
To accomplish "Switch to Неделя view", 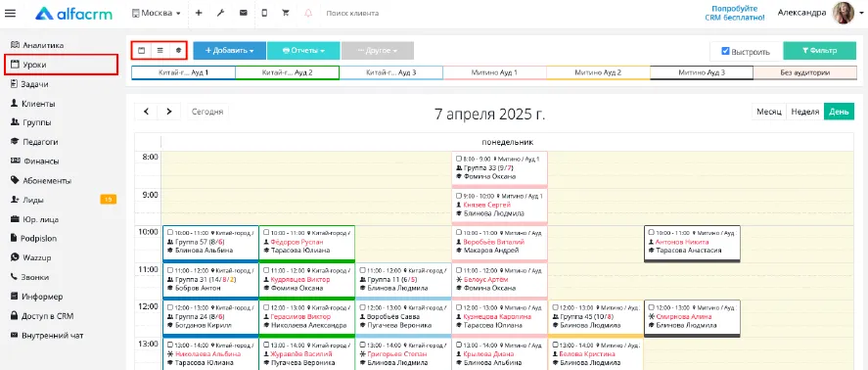I will tap(805, 112).
